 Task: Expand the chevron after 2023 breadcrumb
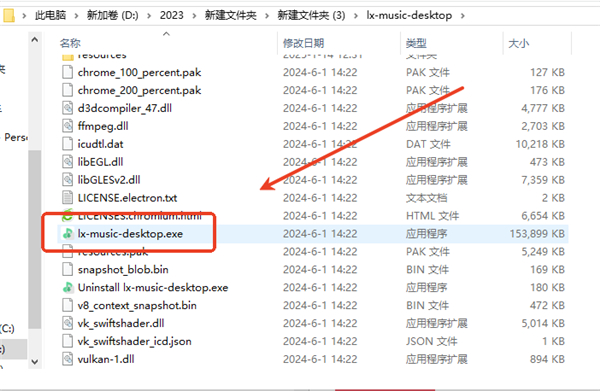[x=194, y=16]
